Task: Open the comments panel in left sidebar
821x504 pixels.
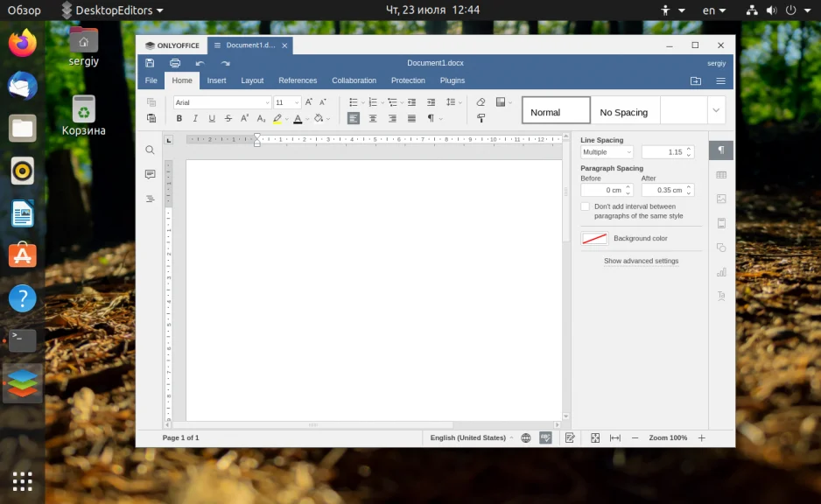Action: click(150, 174)
